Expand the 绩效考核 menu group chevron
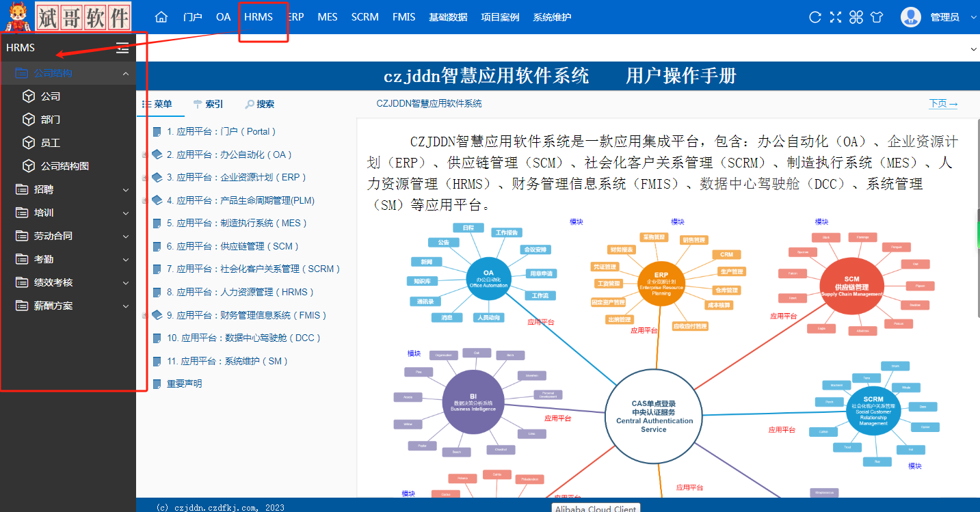The height and width of the screenshot is (512, 980). (x=126, y=282)
